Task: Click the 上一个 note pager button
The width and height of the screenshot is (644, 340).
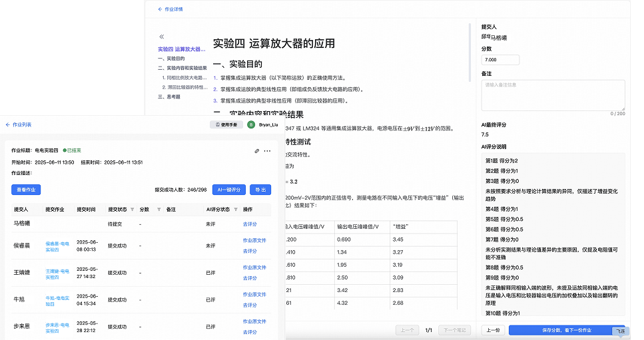Action: (x=408, y=330)
